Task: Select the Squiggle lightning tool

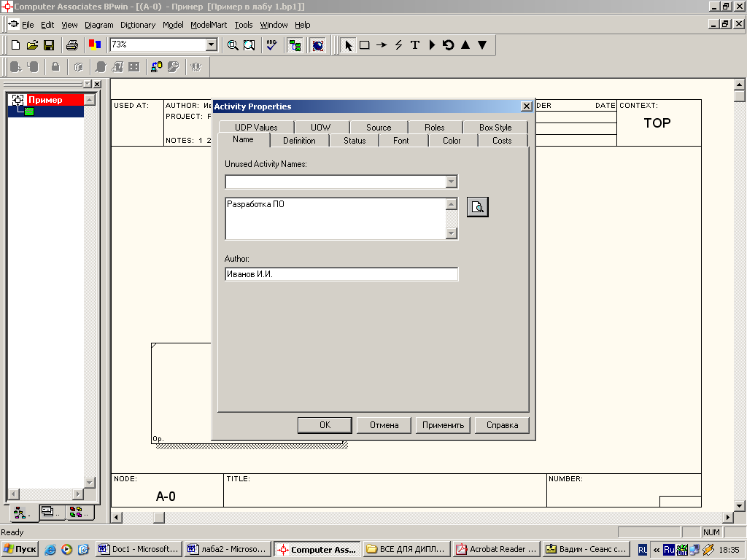Action: [x=398, y=45]
